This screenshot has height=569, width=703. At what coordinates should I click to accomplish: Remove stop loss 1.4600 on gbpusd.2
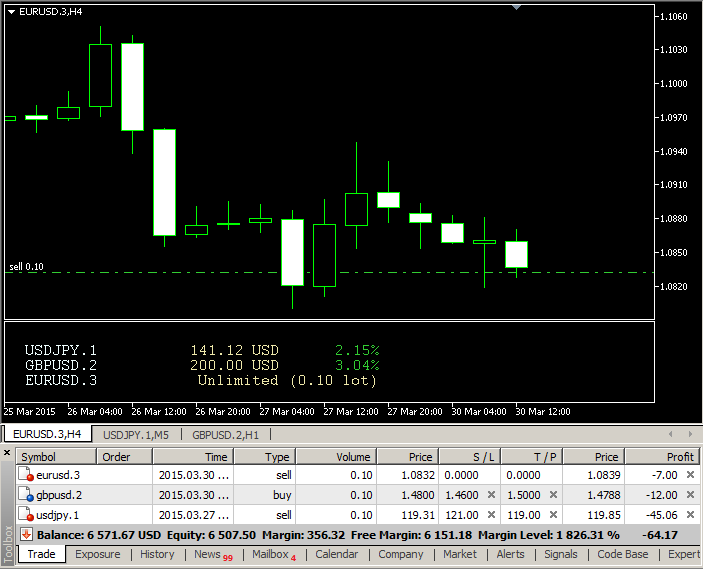point(490,495)
